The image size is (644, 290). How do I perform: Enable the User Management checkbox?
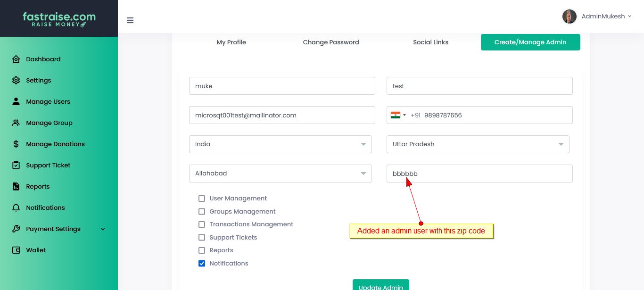click(x=202, y=199)
